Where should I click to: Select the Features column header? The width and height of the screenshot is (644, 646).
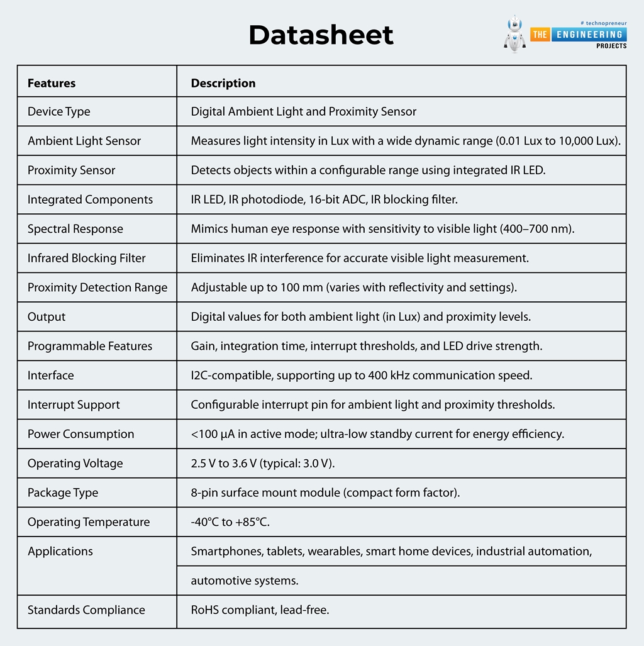(x=52, y=83)
